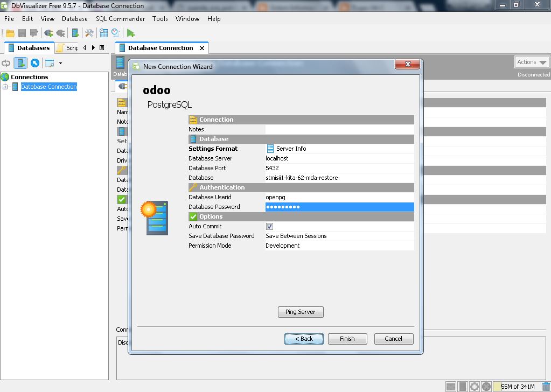Click the plug tab icon behind the wizard

(123, 86)
